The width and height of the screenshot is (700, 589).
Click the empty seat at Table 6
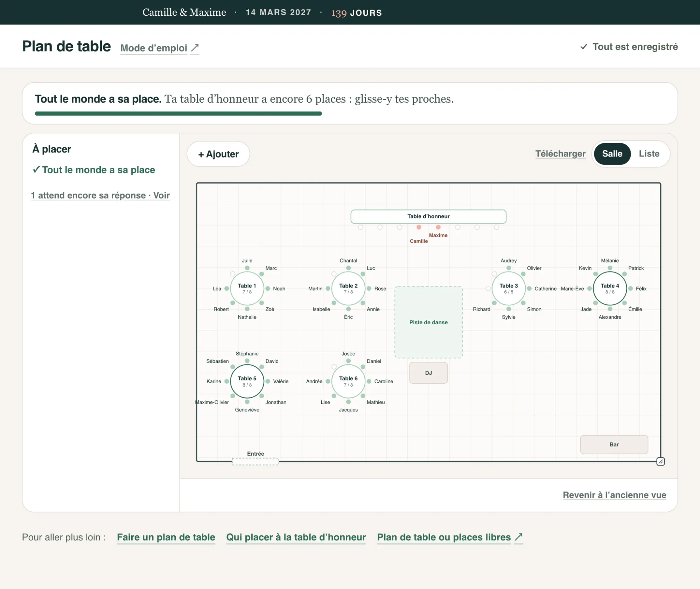(x=334, y=367)
